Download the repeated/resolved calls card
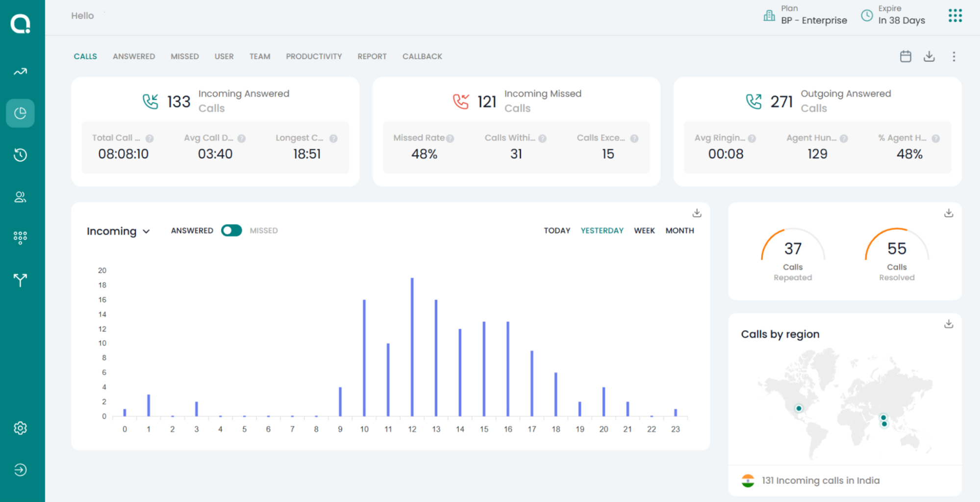The height and width of the screenshot is (502, 980). (949, 213)
